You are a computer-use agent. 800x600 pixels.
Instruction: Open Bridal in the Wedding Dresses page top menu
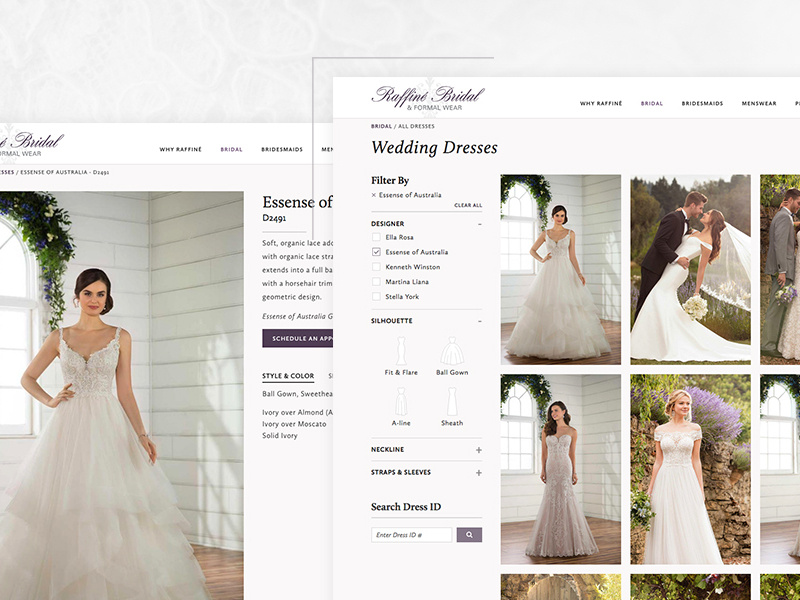click(652, 104)
